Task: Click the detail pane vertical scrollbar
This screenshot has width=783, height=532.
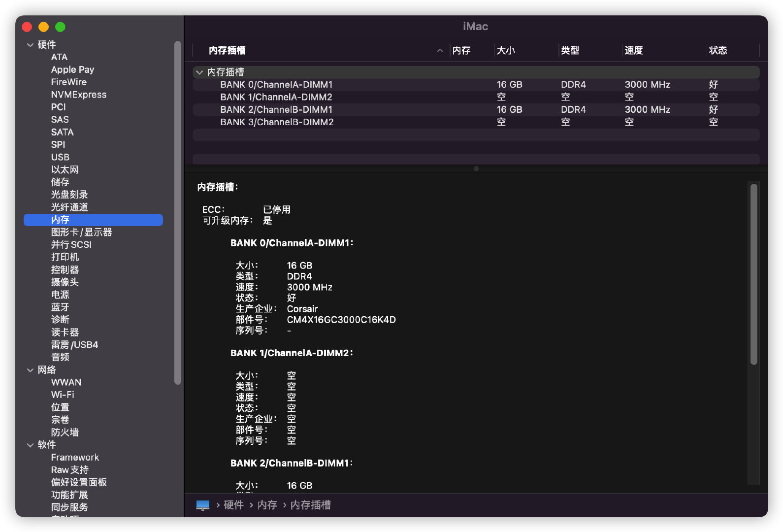Action: coord(753,274)
